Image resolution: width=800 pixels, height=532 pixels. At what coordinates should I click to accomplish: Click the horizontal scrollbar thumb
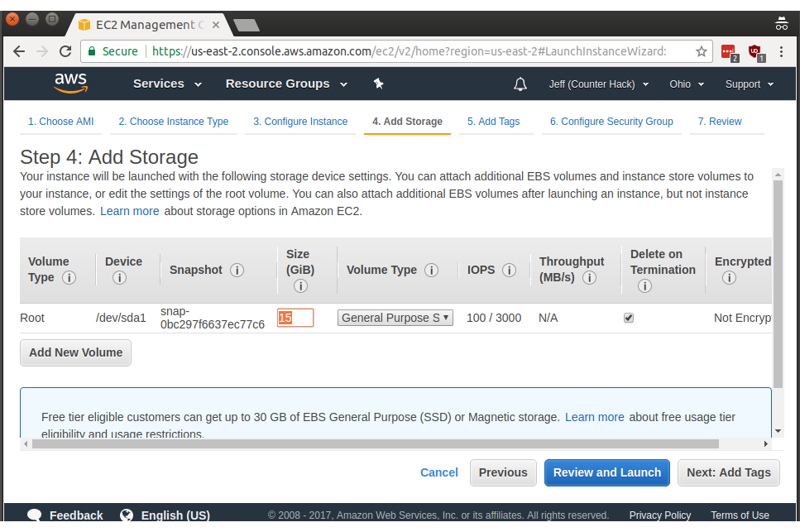click(376, 443)
